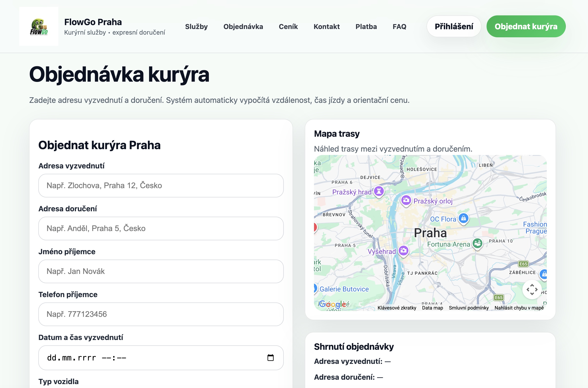Click the green Objednat kurýra button

pyautogui.click(x=526, y=27)
